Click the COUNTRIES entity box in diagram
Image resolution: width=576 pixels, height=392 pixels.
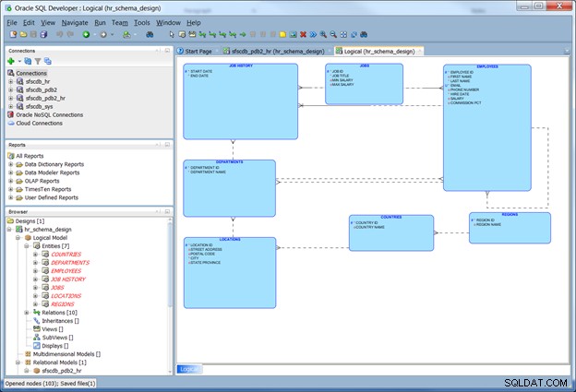pyautogui.click(x=391, y=233)
